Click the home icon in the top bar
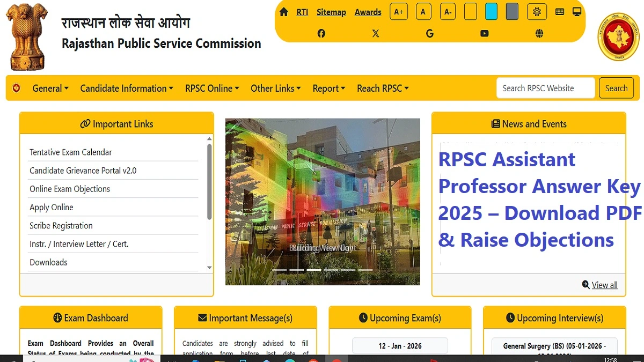644x362 pixels. tap(284, 11)
